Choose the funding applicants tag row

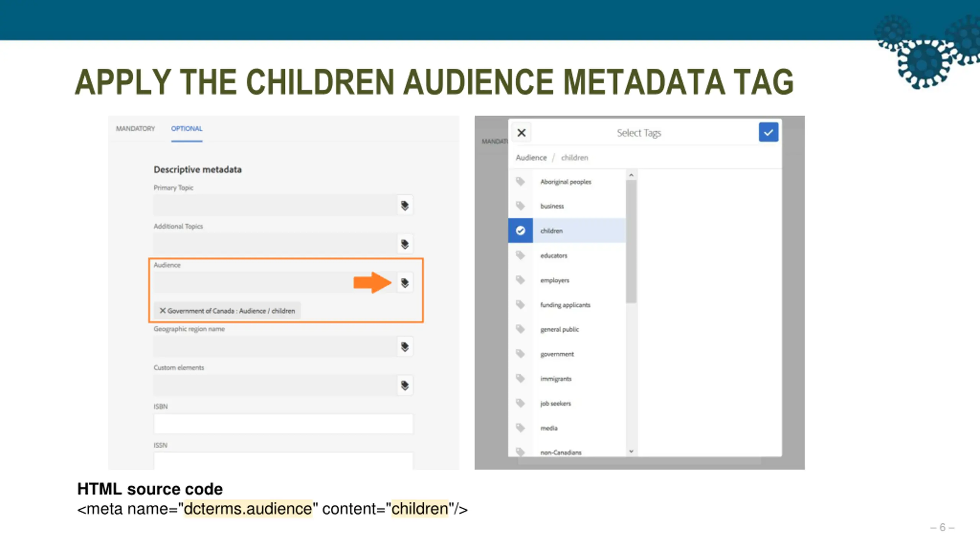click(x=567, y=305)
